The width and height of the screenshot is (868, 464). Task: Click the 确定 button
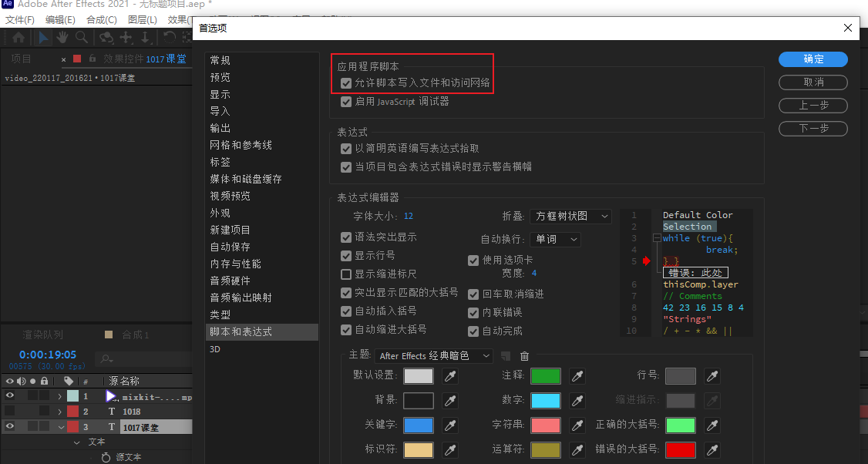point(813,59)
